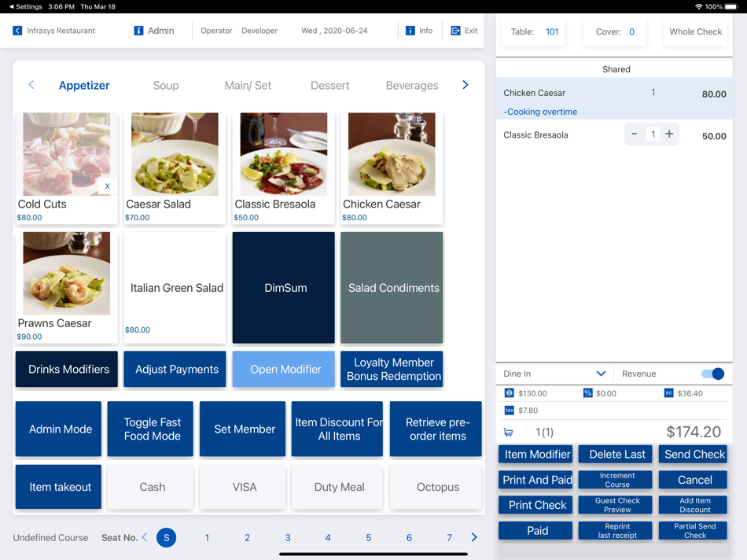Select seat number 3
747x560 pixels.
click(288, 538)
